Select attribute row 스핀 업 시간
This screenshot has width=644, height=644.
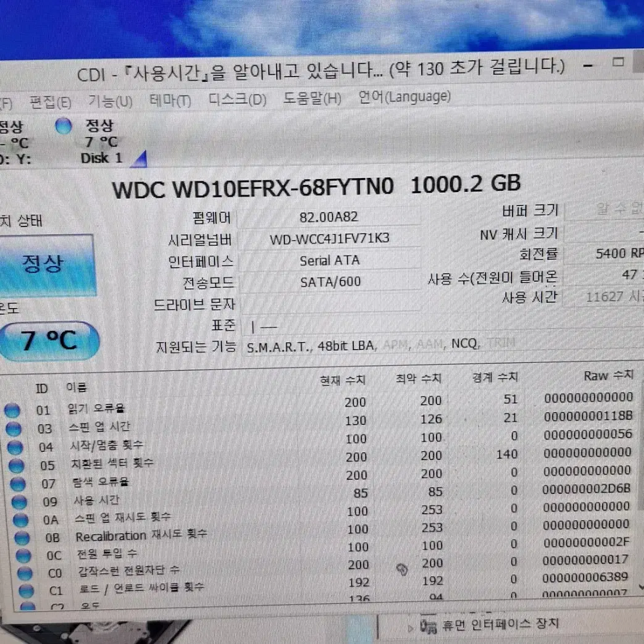[319, 423]
